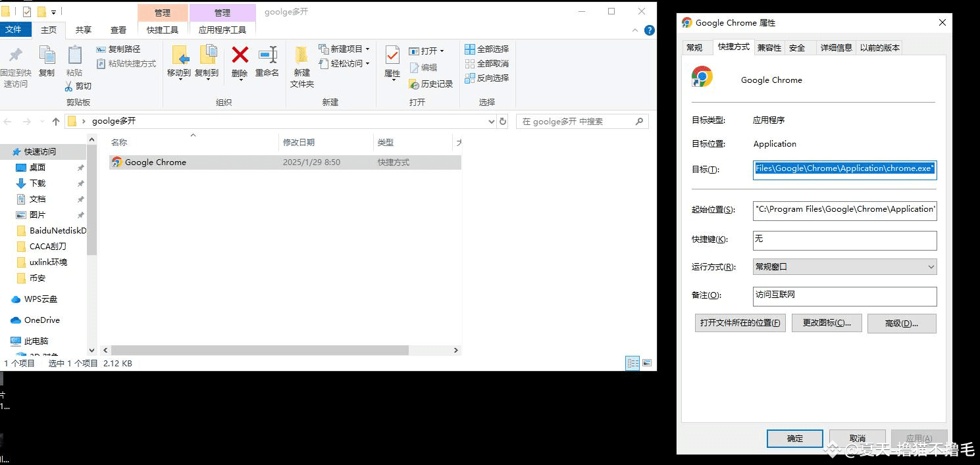Create a New folder (新建文件夹)

tap(302, 66)
